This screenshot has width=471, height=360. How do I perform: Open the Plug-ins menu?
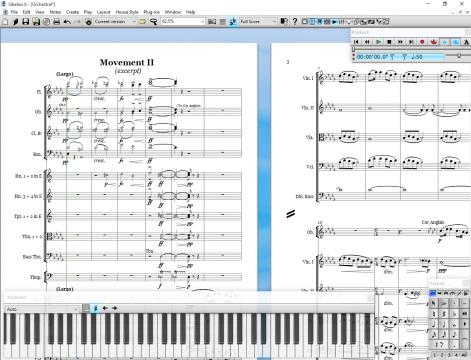pyautogui.click(x=151, y=12)
